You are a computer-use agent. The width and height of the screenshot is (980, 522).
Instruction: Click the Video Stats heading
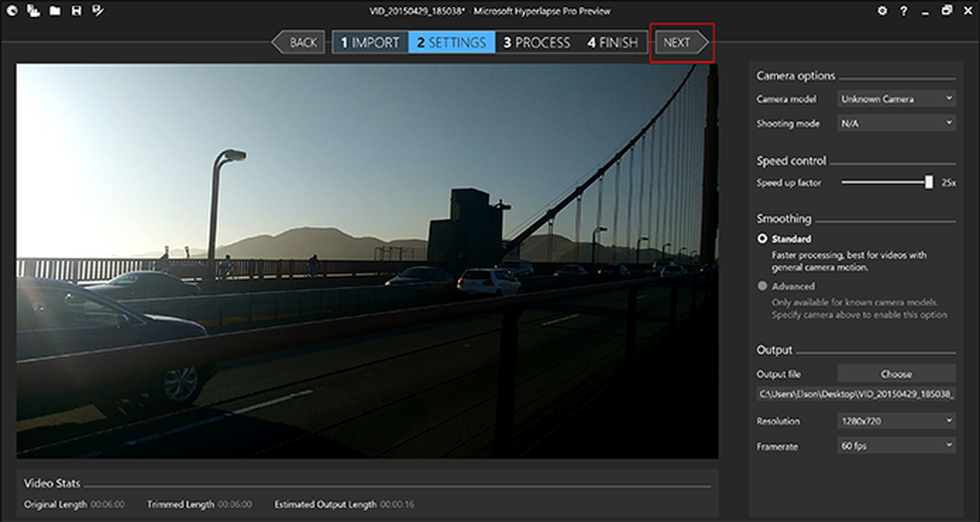52,483
